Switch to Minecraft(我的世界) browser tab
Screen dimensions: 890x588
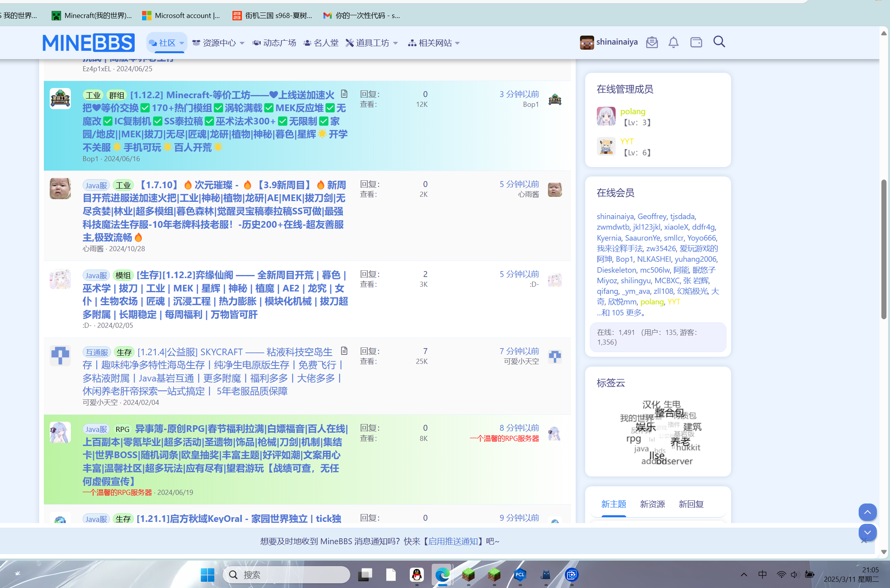92,16
